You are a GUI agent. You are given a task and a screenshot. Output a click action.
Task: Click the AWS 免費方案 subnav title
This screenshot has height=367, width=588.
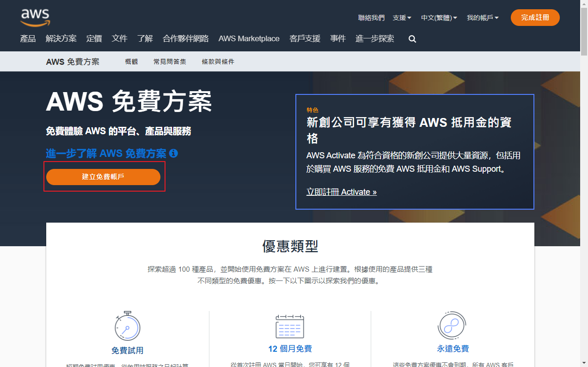tap(73, 62)
